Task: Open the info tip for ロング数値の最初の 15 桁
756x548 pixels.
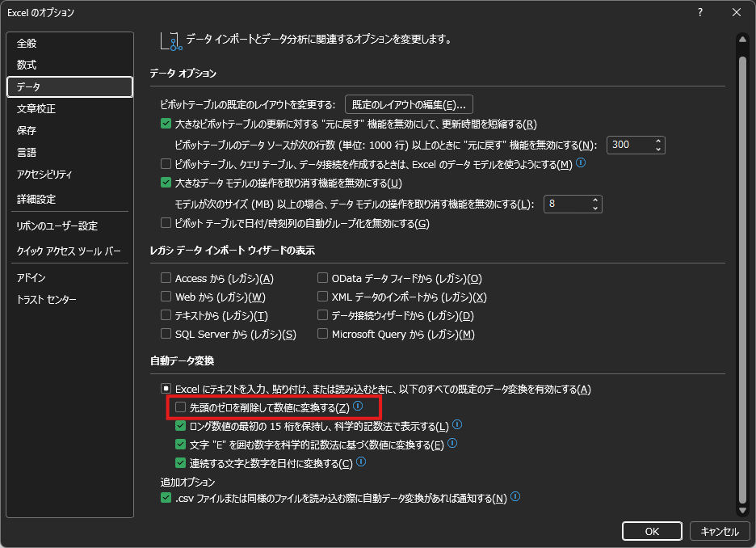Action: click(x=457, y=424)
